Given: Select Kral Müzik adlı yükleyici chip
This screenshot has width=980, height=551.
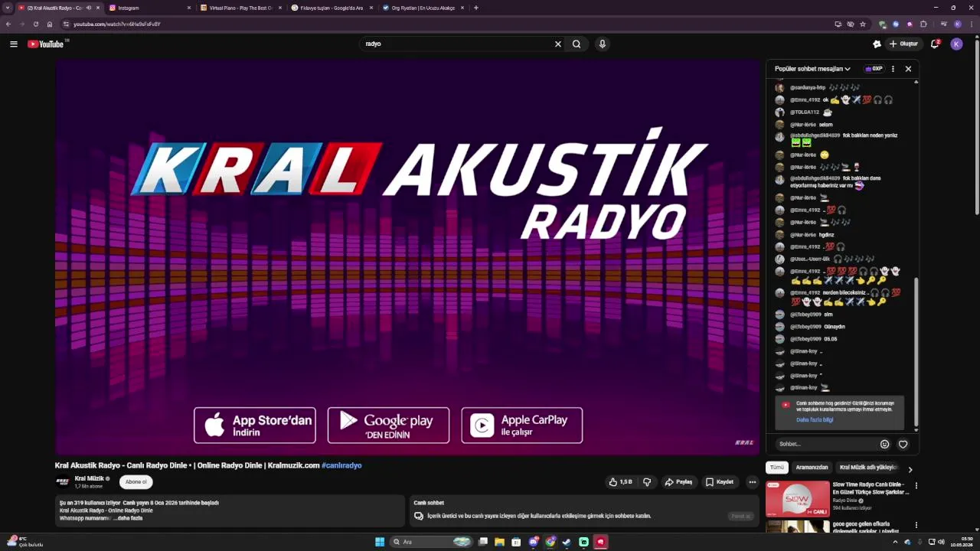Looking at the screenshot, I should [868, 468].
